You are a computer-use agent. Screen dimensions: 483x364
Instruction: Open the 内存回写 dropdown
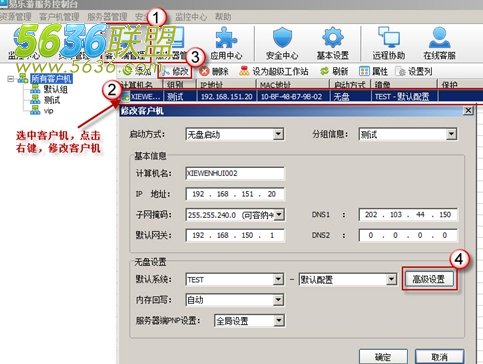(x=278, y=300)
